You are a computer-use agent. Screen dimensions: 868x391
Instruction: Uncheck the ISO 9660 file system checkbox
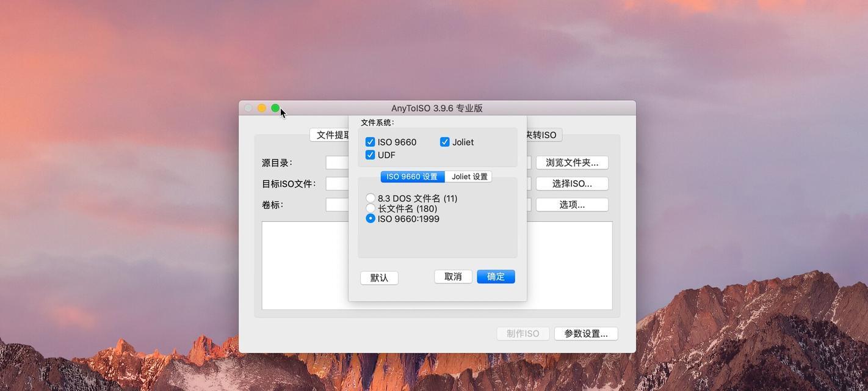(370, 142)
